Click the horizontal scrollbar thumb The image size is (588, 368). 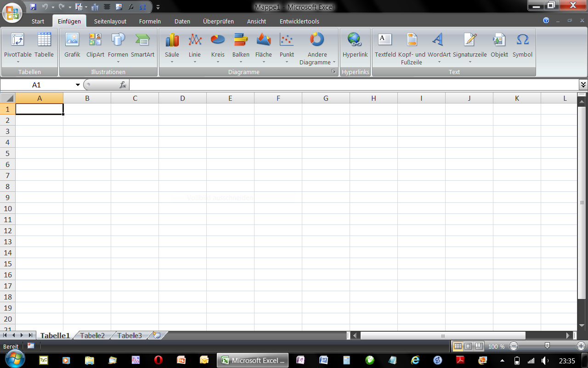tap(443, 336)
